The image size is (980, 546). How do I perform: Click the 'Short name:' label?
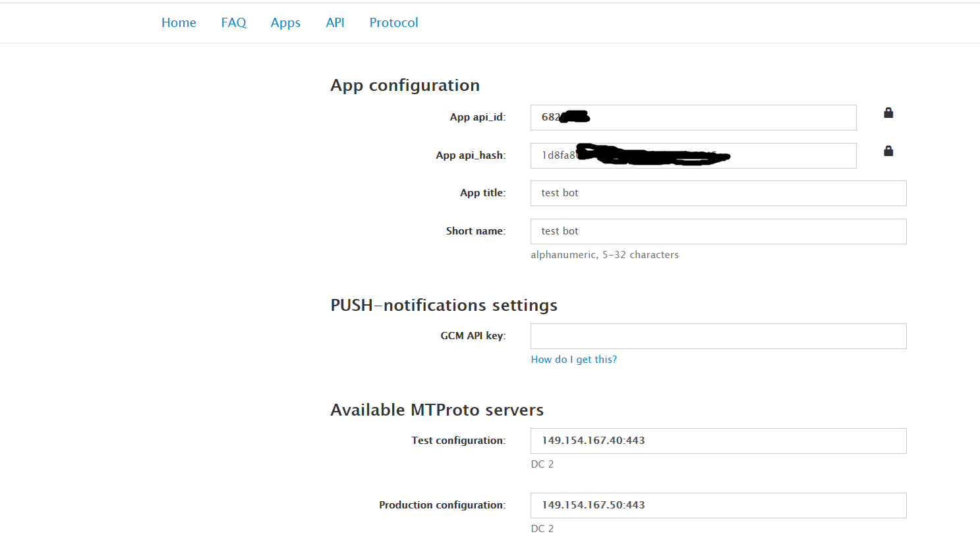pos(476,231)
